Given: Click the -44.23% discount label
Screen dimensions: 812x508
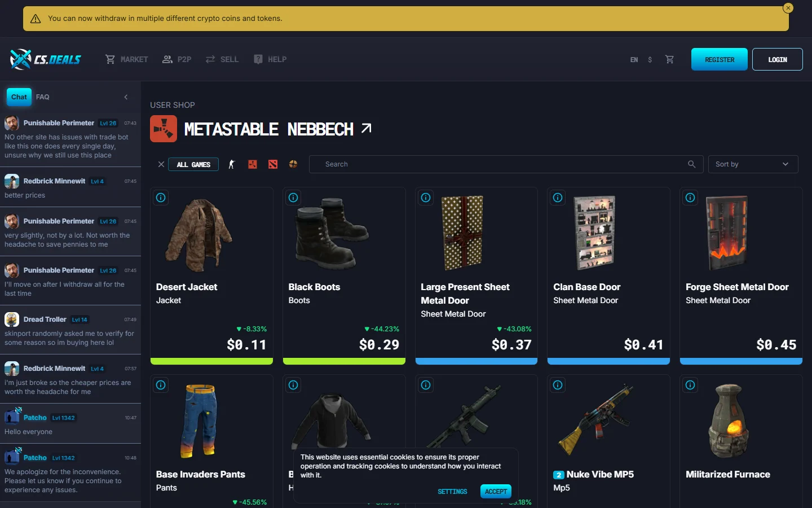Looking at the screenshot, I should [x=382, y=329].
